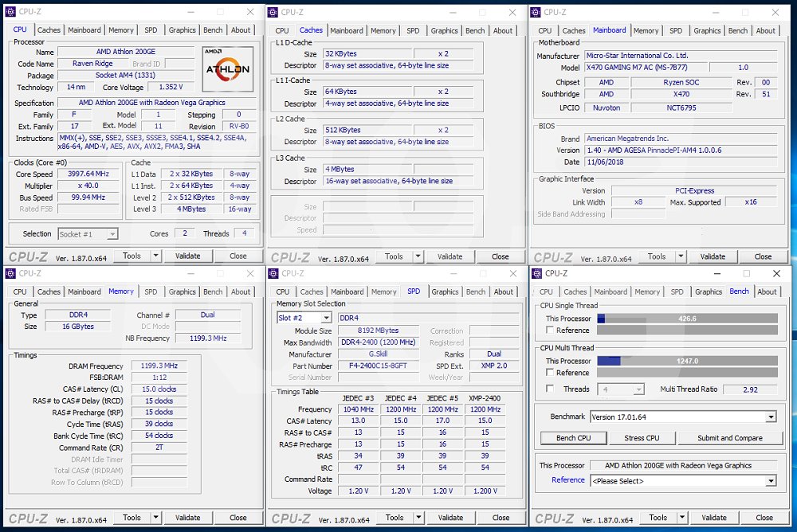Image resolution: width=797 pixels, height=532 pixels.
Task: Open Tools dropdown arrow in Bench window
Action: [682, 518]
